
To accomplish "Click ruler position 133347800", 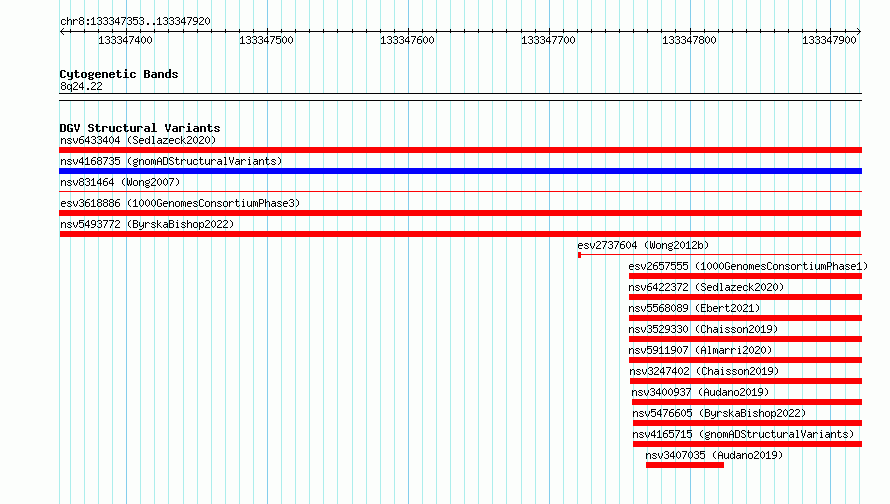I will tap(689, 40).
